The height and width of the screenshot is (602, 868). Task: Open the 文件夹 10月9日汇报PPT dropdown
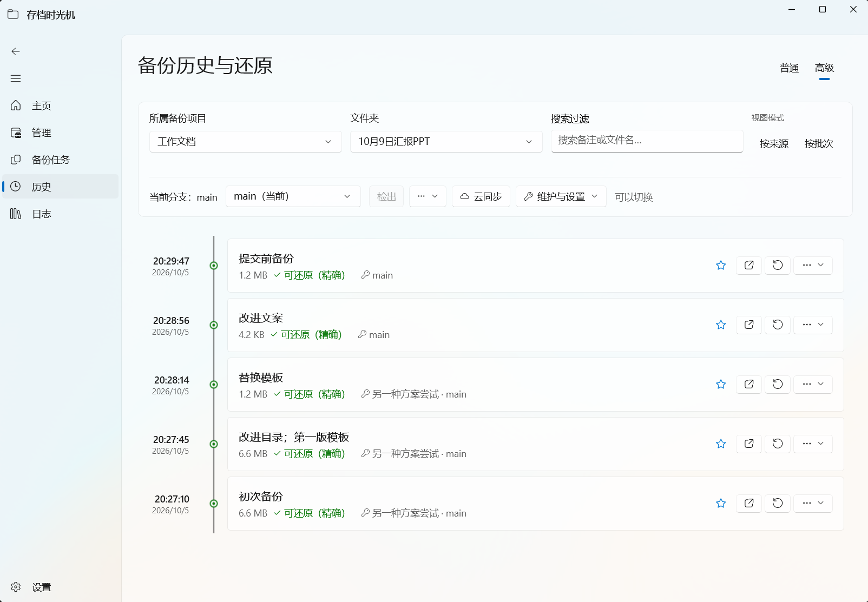pyautogui.click(x=446, y=142)
